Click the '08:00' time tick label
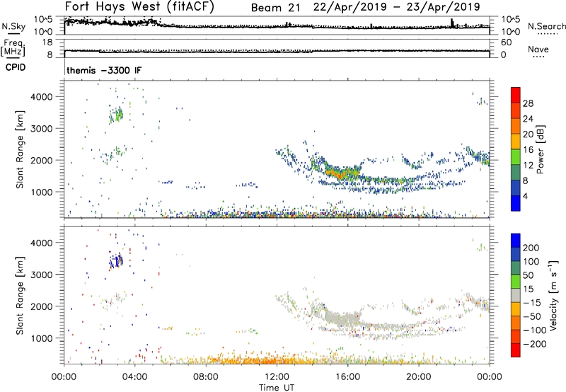Screen dimensions: 566x392 point(206,377)
